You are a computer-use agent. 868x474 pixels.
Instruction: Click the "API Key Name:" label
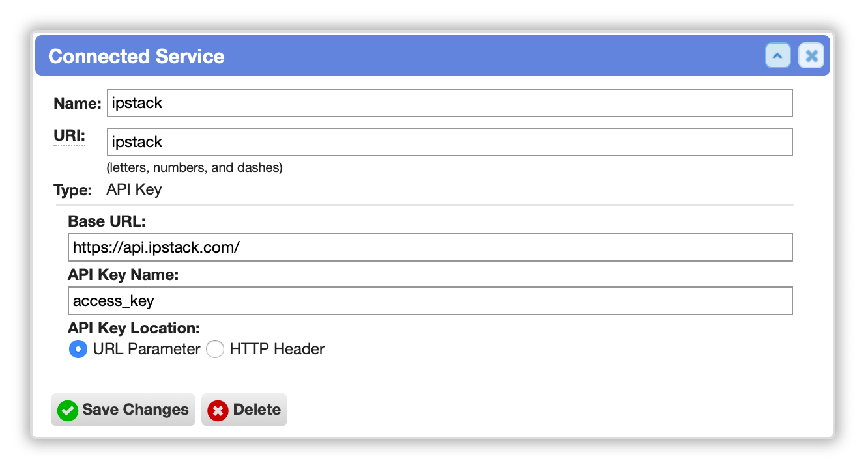123,275
